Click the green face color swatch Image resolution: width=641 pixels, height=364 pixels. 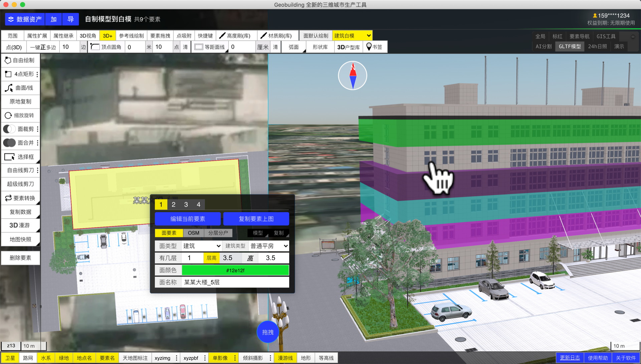click(x=235, y=270)
